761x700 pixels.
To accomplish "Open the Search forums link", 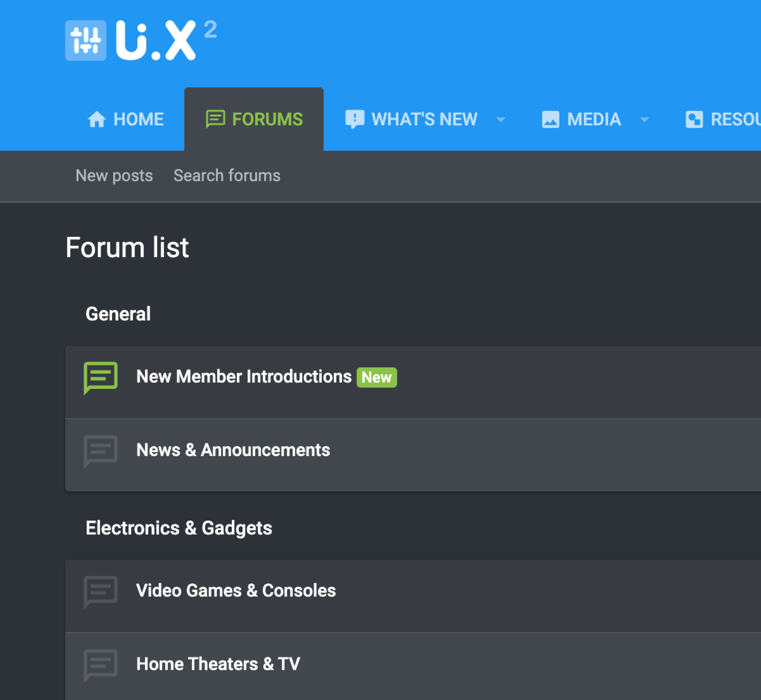I will (x=227, y=175).
